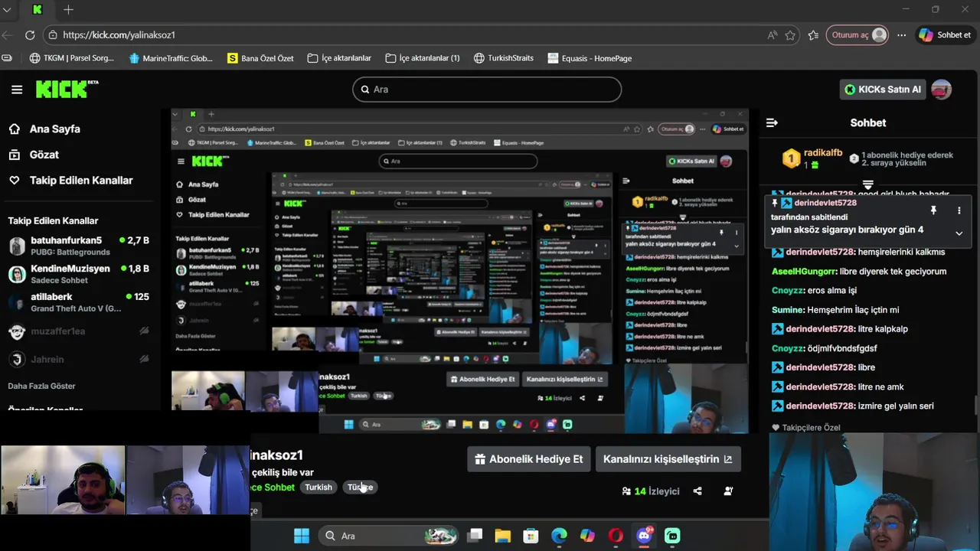Open the green streaming app taskbar icon
The image size is (980, 551).
click(672, 536)
